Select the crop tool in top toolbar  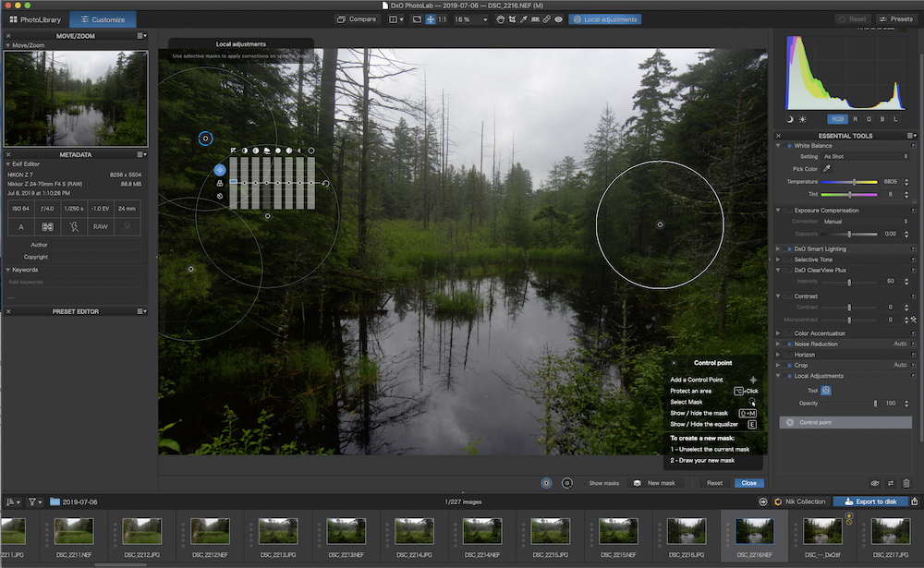click(513, 18)
